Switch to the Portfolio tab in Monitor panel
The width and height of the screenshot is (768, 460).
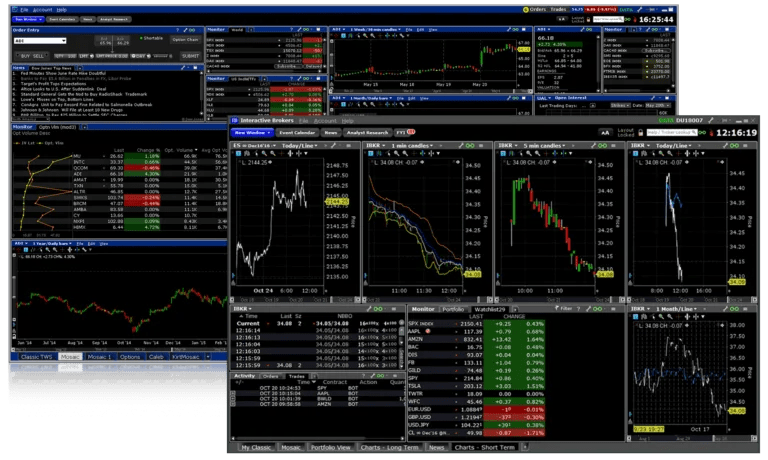click(453, 309)
